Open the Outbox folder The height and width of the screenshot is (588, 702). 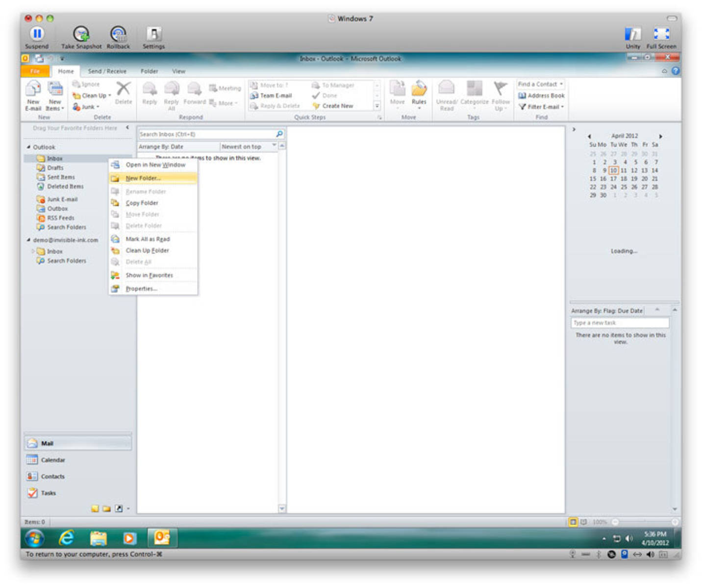pyautogui.click(x=57, y=209)
